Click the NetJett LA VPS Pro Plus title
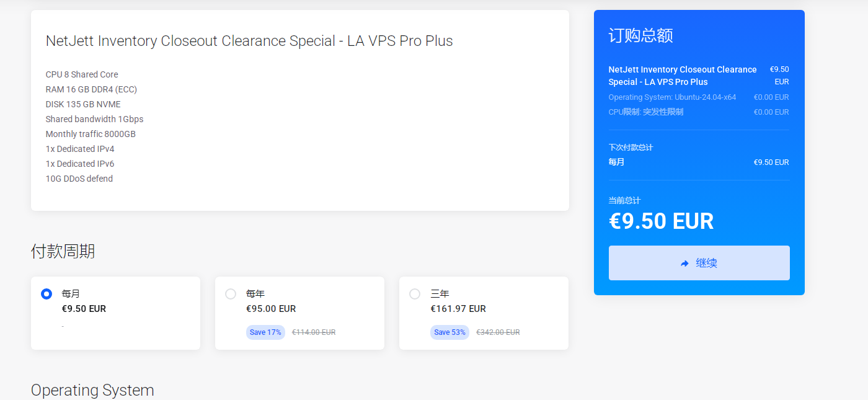This screenshot has width=868, height=400. 249,41
